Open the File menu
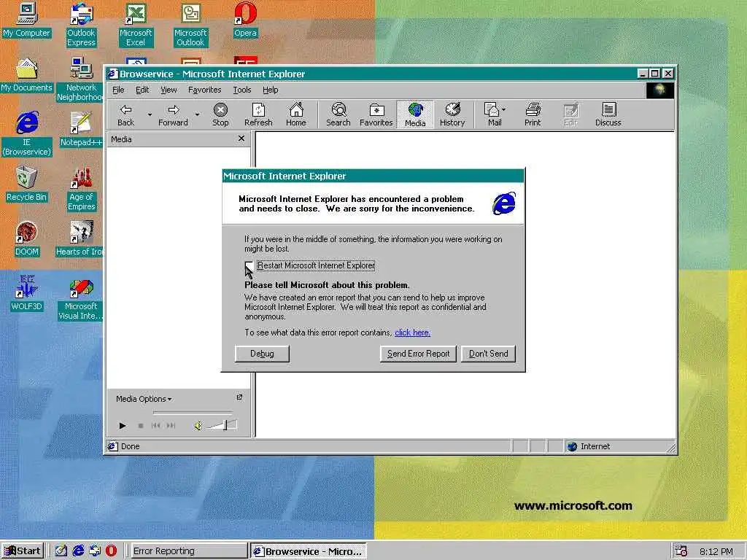The width and height of the screenshot is (747, 560). (118, 90)
